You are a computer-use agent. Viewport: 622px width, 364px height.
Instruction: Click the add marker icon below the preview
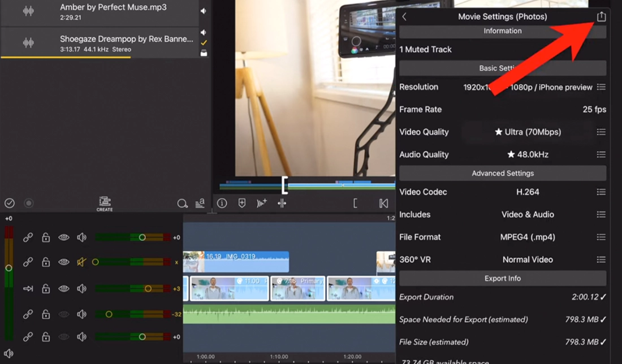click(242, 203)
